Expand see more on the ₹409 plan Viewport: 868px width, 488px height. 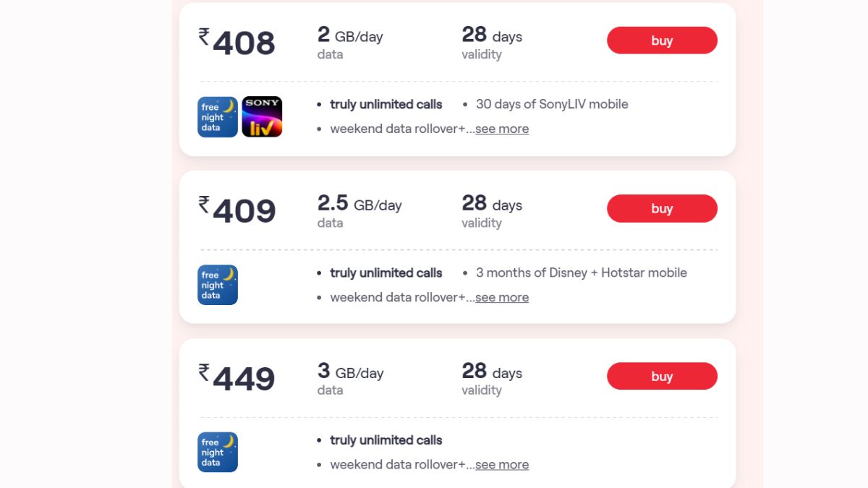coord(502,297)
